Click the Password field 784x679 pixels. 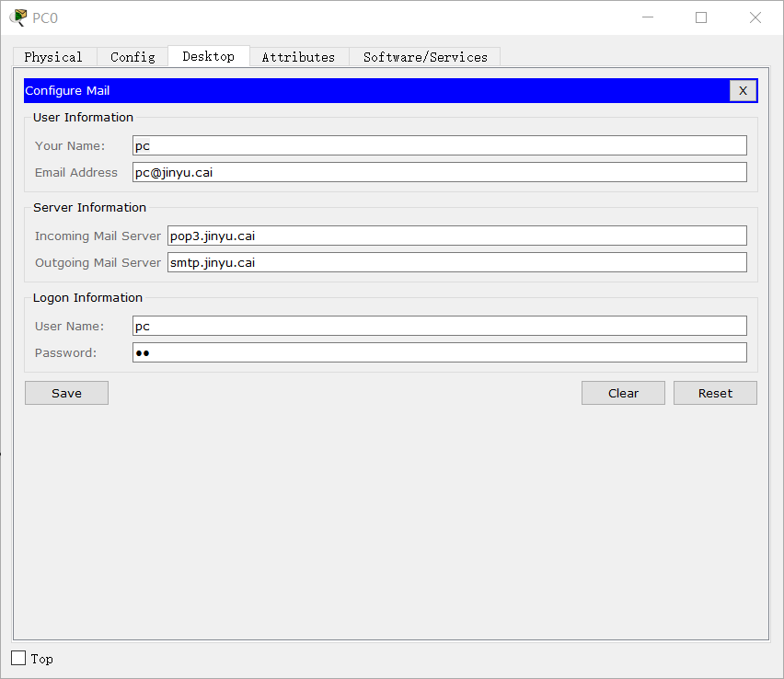pyautogui.click(x=440, y=352)
